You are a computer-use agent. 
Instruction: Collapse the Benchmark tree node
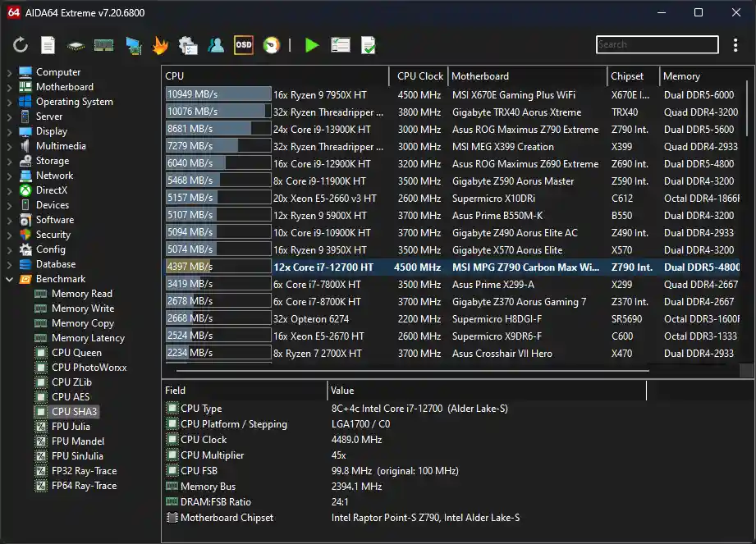tap(10, 279)
